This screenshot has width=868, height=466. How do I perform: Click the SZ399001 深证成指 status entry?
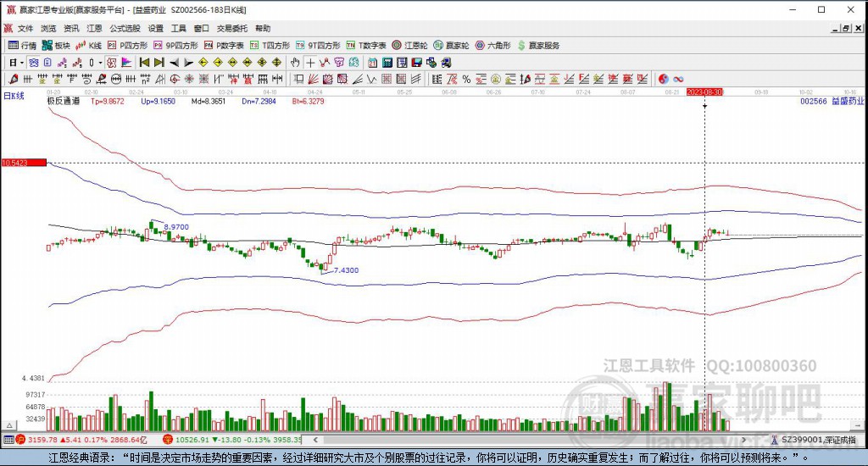(x=813, y=440)
